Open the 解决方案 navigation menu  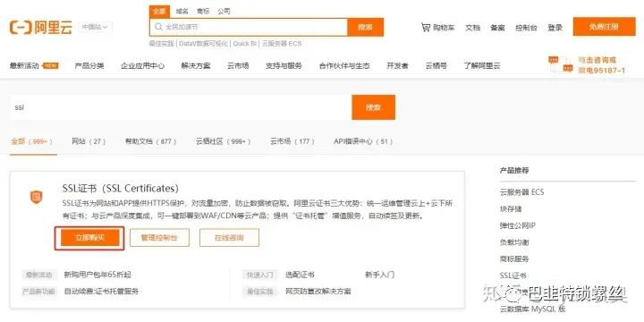point(196,65)
